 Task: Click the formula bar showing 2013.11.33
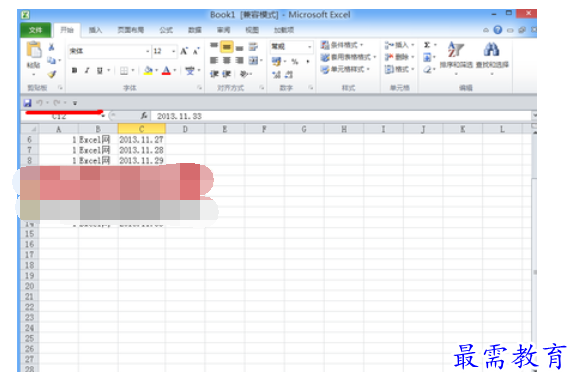(x=341, y=116)
